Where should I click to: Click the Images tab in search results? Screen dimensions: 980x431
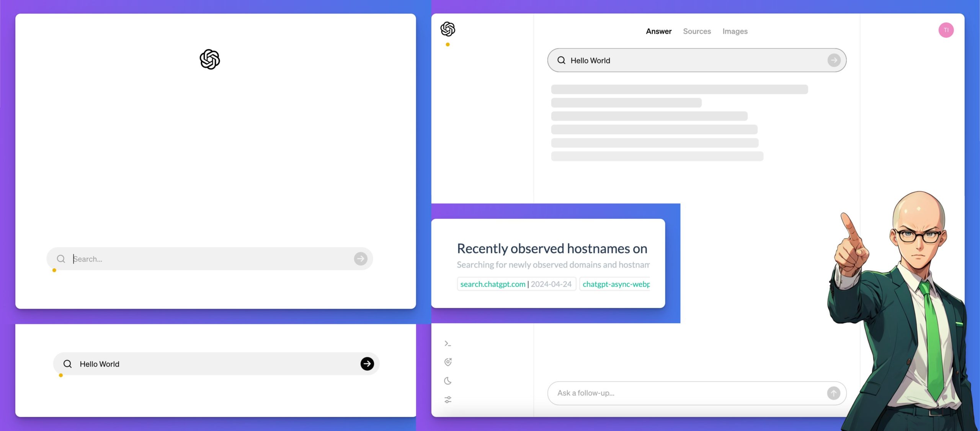[735, 31]
